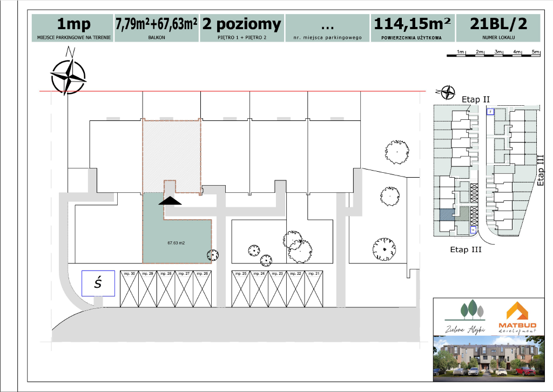This screenshot has height=392, width=553.
Task: Click parking space mp. 30
Action: pyautogui.click(x=129, y=290)
